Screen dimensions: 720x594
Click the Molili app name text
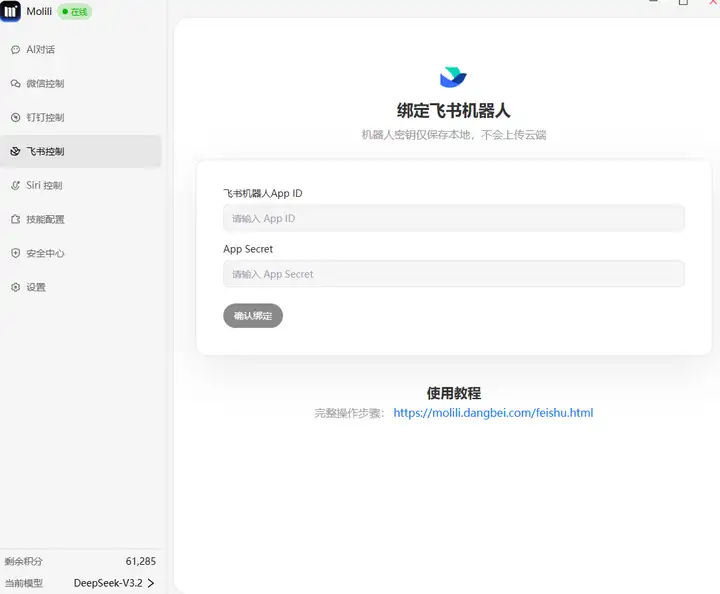tap(39, 11)
